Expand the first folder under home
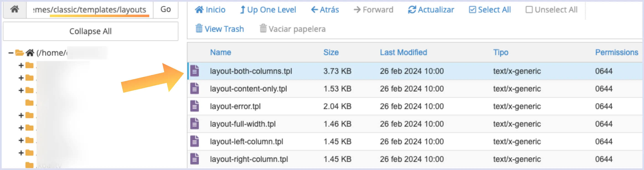Viewport: 644px width, 170px height. 21,66
